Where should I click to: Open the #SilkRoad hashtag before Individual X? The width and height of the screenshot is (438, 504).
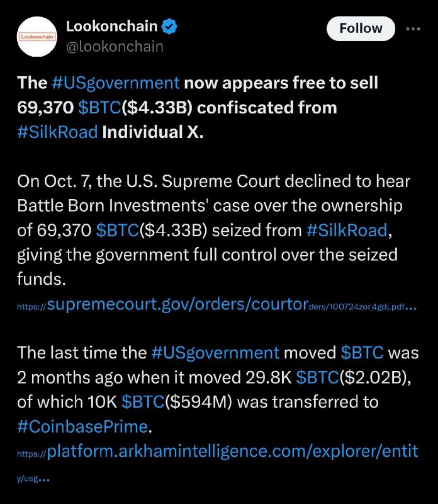[x=57, y=132]
